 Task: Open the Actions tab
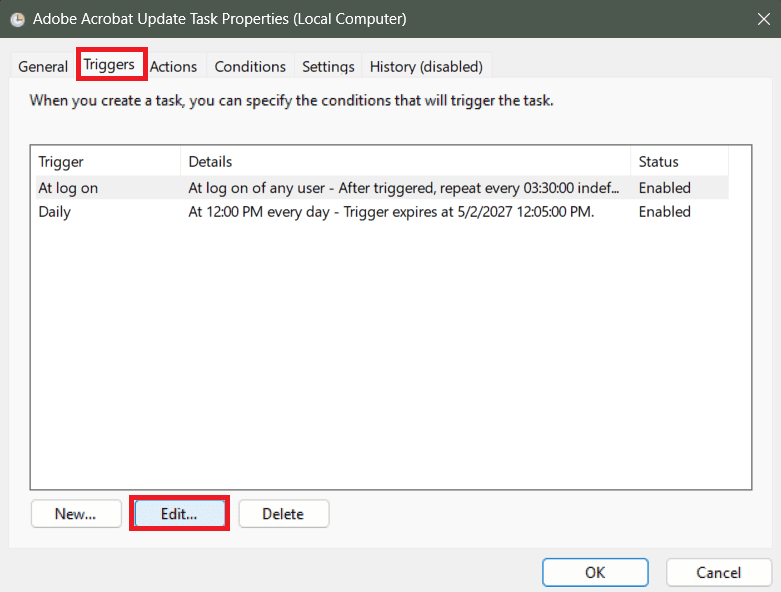coord(173,66)
